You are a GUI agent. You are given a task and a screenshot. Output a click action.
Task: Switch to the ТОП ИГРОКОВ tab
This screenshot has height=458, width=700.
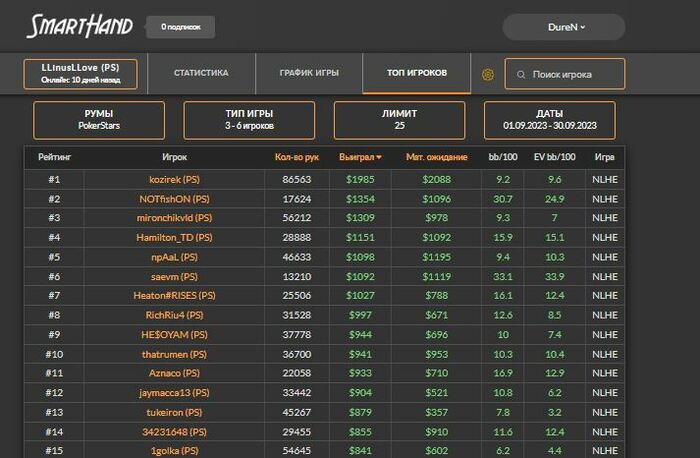tap(417, 73)
